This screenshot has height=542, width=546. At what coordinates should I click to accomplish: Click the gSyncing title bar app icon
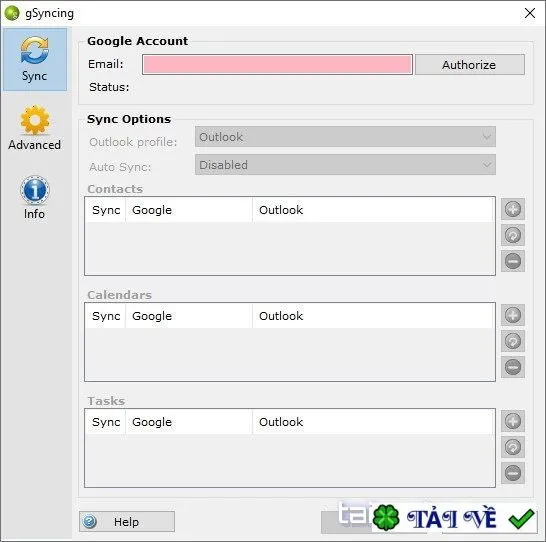click(x=12, y=13)
